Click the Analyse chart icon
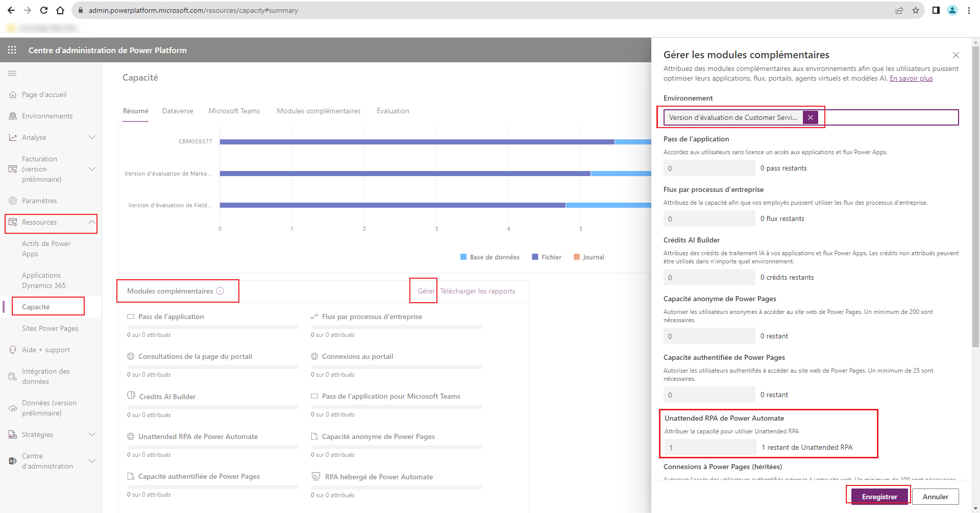980x513 pixels. point(13,138)
